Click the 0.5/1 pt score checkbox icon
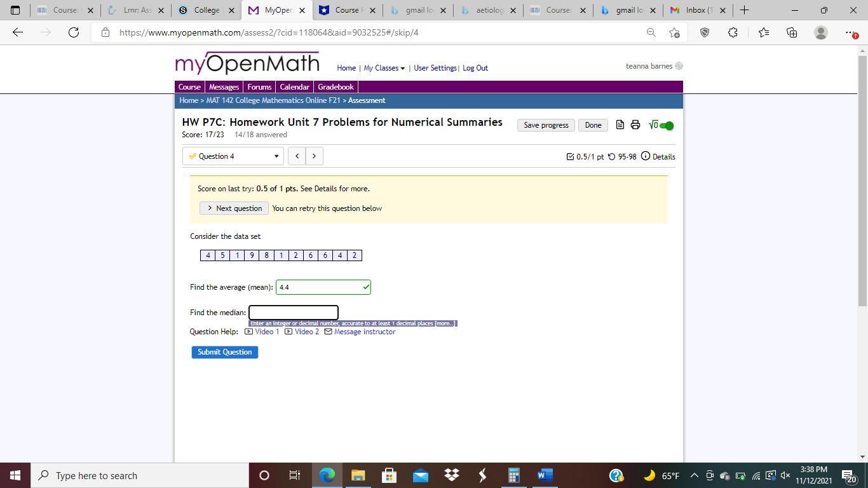868x488 pixels. point(570,156)
